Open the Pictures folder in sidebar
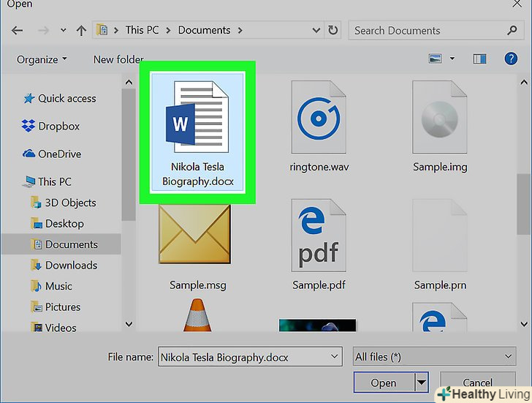 [56, 307]
